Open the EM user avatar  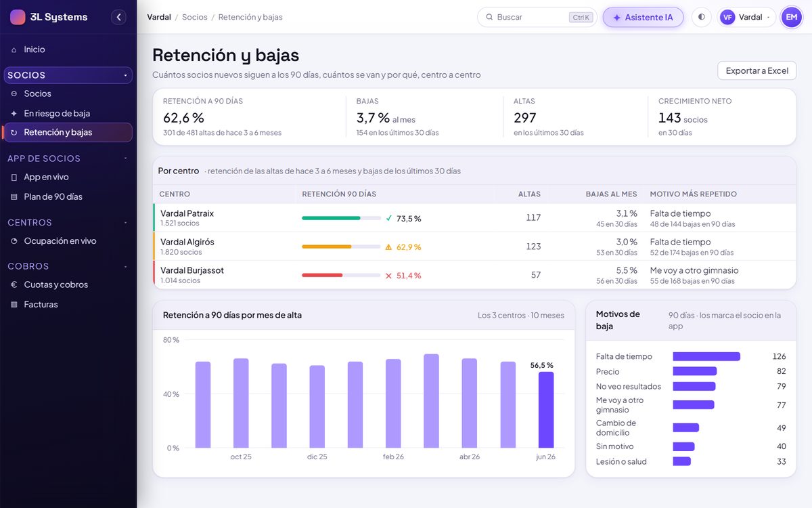[x=791, y=17]
